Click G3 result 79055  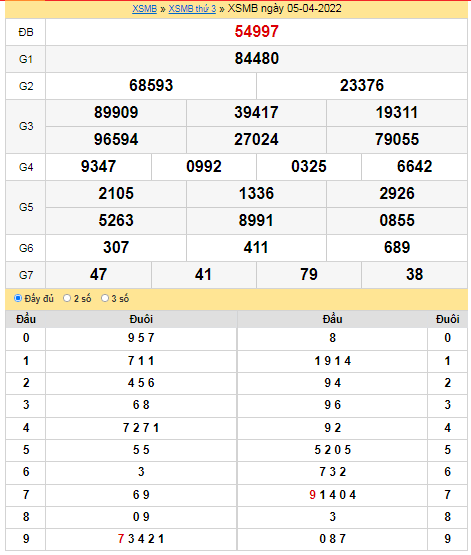coord(397,139)
